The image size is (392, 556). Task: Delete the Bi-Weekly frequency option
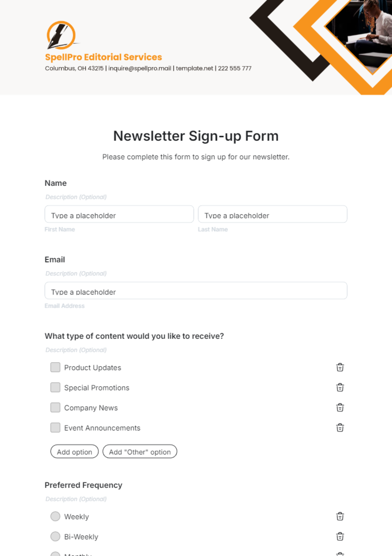[340, 536]
